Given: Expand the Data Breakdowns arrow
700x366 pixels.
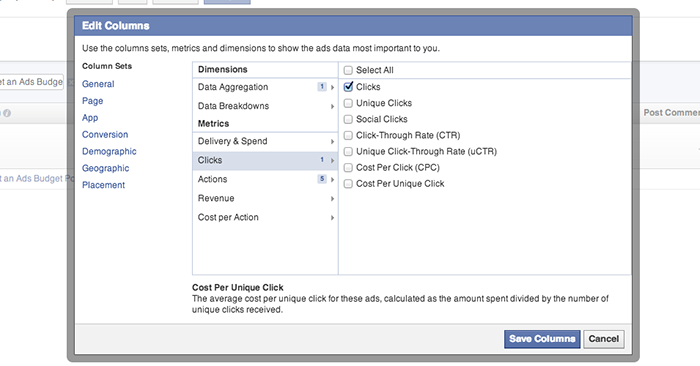Looking at the screenshot, I should point(332,106).
